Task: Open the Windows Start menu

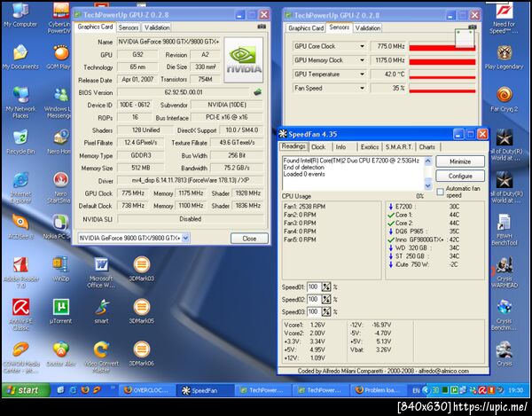Action: (26, 390)
